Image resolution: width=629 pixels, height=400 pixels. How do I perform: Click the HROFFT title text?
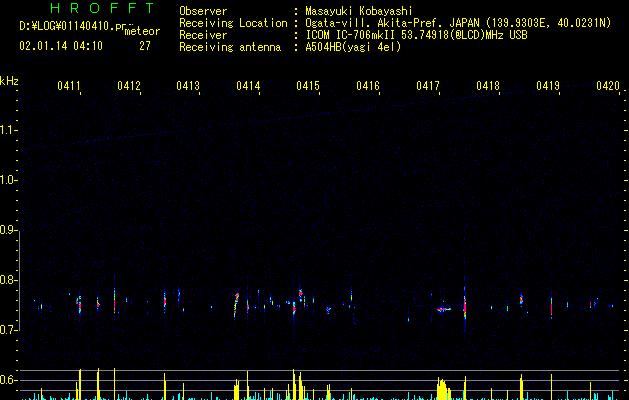pyautogui.click(x=103, y=8)
